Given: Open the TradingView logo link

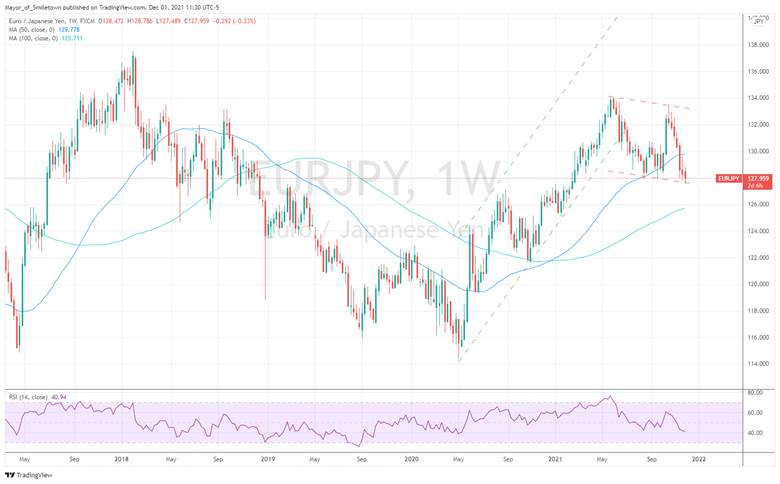Looking at the screenshot, I should pyautogui.click(x=28, y=475).
